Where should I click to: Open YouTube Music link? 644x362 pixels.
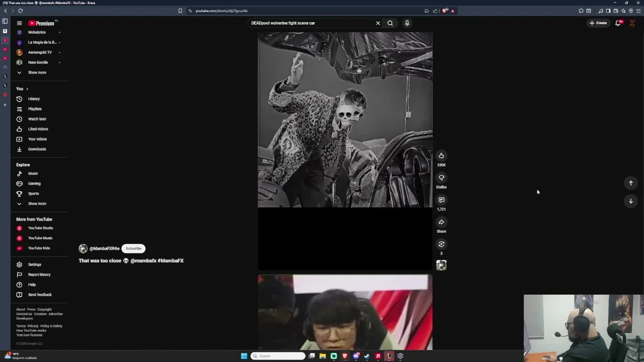point(40,238)
